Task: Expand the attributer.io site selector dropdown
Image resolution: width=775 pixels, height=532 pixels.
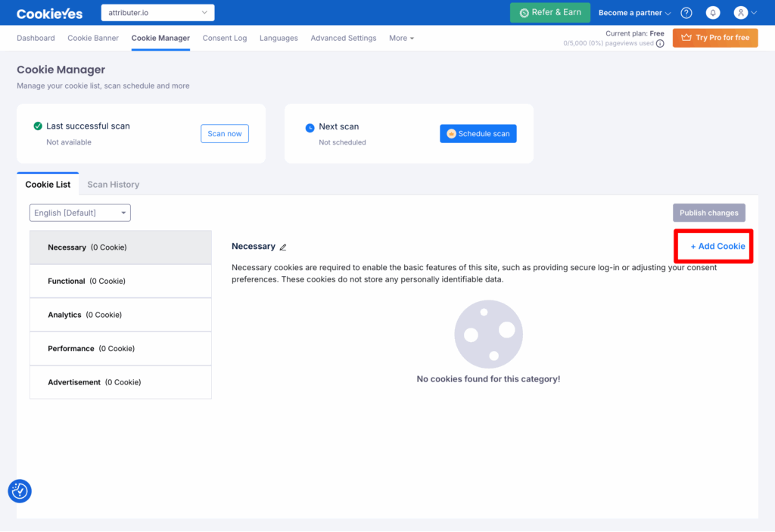Action: pos(157,13)
